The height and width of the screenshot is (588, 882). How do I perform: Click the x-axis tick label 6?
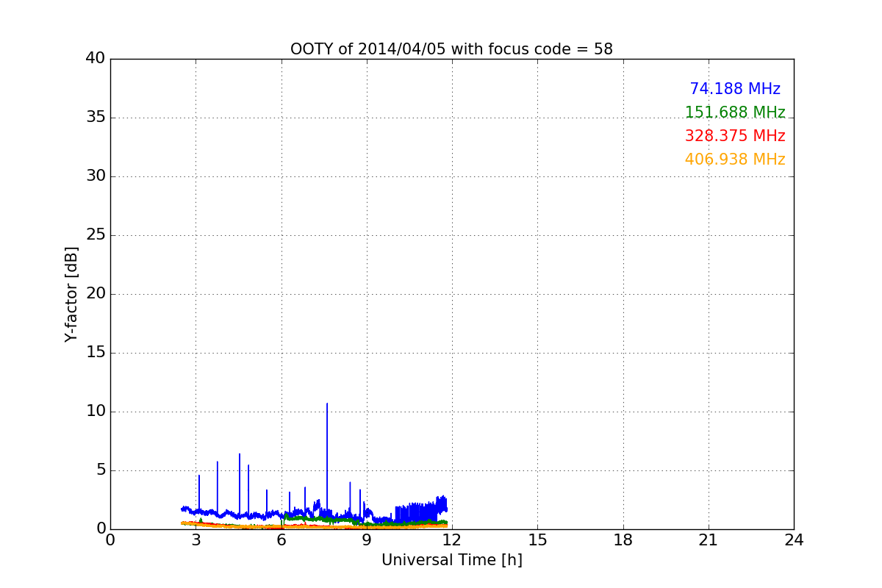[282, 540]
